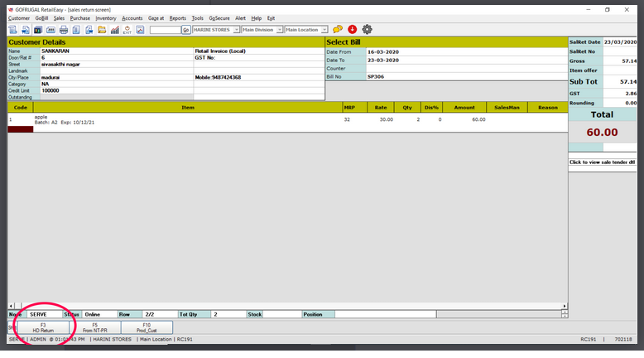Click the toolbar search input field
The width and height of the screenshot is (644, 358).
(165, 30)
